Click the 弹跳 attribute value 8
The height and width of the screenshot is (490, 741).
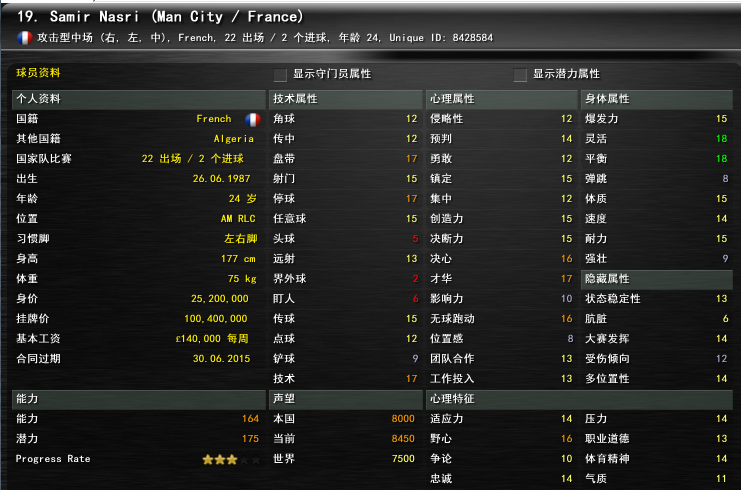725,179
